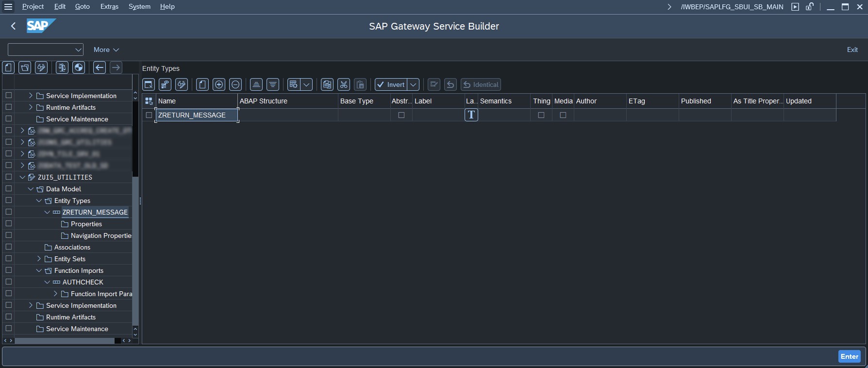Open the More dropdown menu
Viewport: 868px width, 368px height.
tap(106, 50)
